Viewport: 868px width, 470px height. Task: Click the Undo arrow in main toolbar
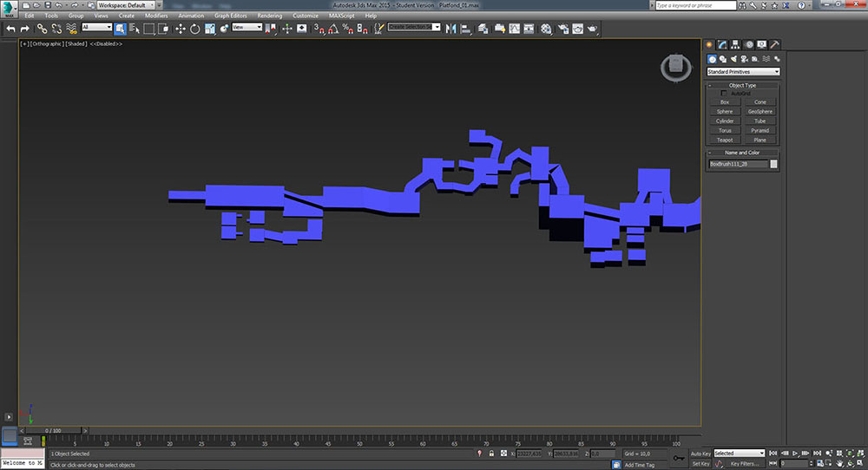point(10,29)
